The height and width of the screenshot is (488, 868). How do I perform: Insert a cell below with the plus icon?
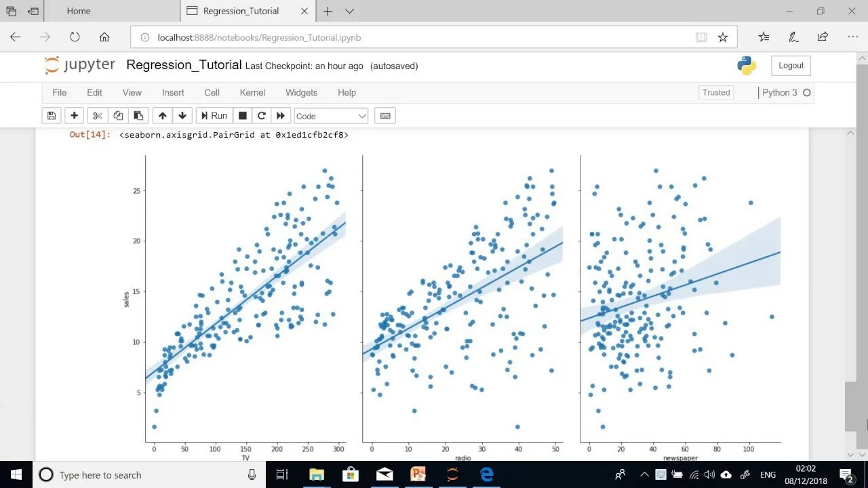tap(74, 116)
